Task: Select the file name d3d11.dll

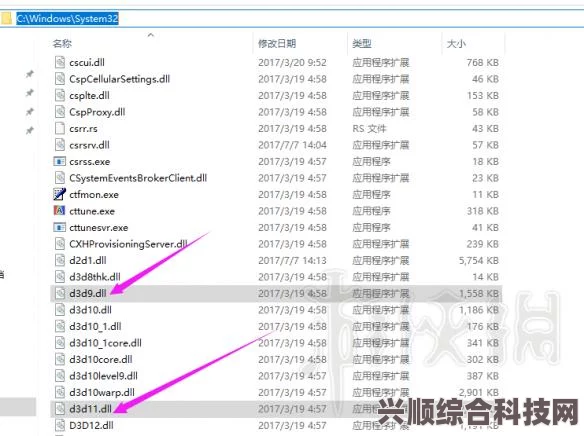Action: [91, 408]
